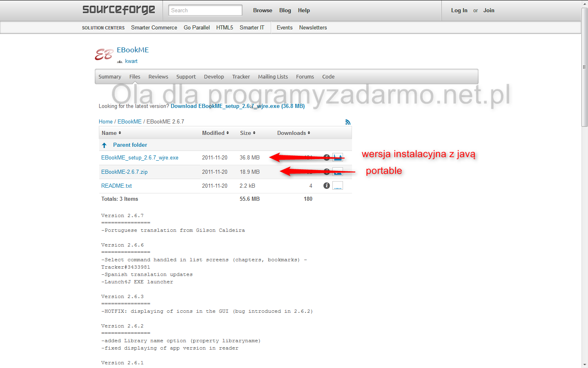Click the Version 2.6.7 changelog heading
Image resolution: width=588 pixels, height=368 pixels.
pyautogui.click(x=122, y=215)
